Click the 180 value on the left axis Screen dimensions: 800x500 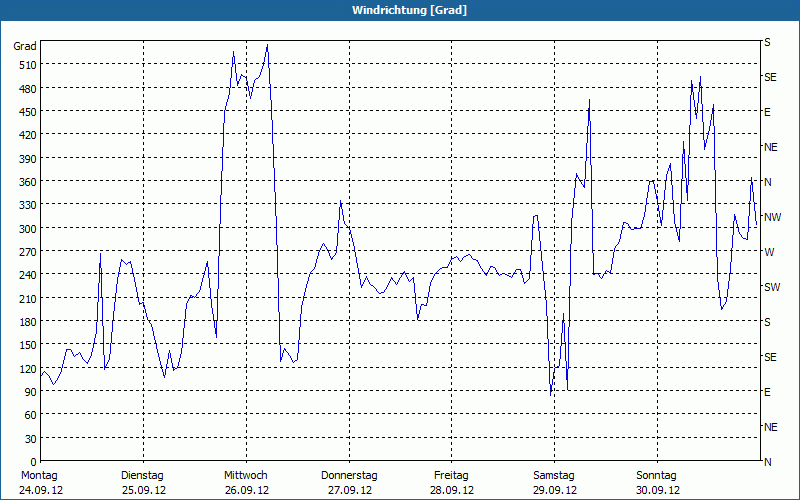28,322
